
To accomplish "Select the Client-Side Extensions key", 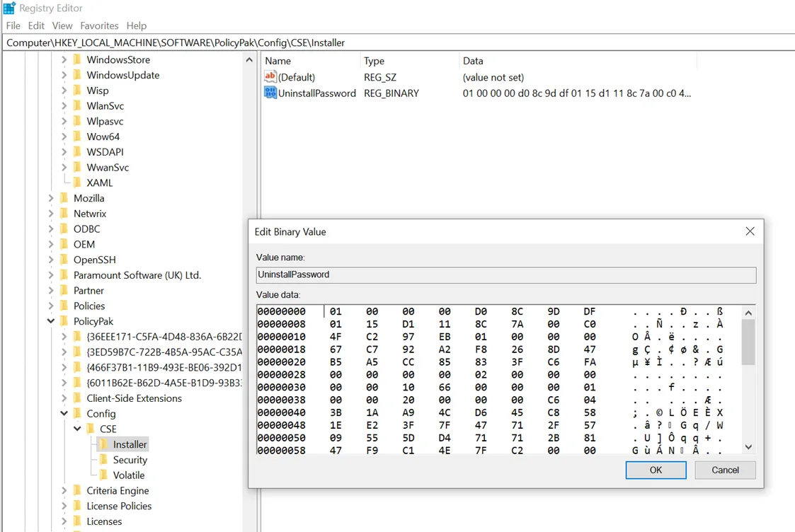I will click(134, 398).
